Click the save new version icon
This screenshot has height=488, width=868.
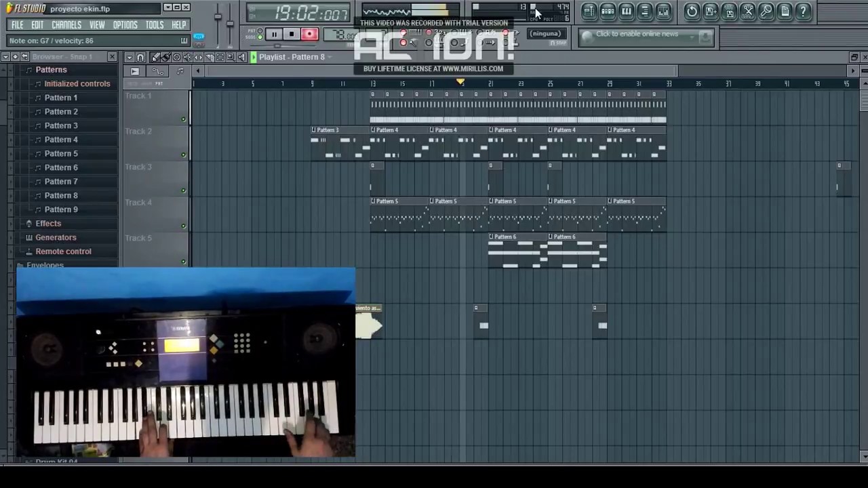(x=711, y=12)
